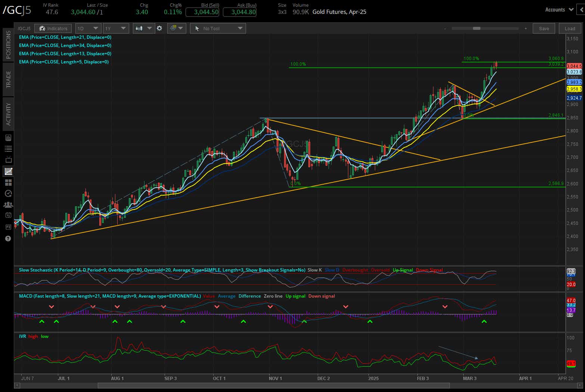Viewport: 585px width, 392px height.
Task: Open the FX forex icon in sidebar
Action: [x=8, y=227]
